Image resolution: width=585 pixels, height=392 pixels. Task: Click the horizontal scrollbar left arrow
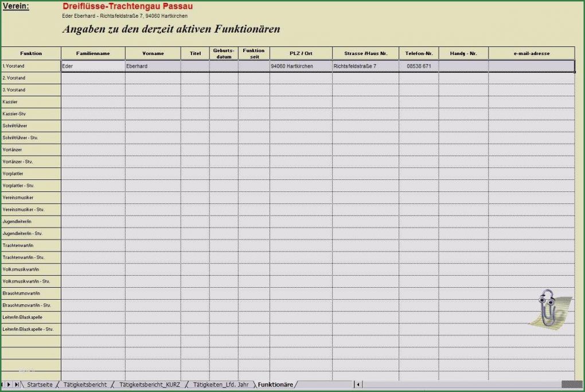point(358,385)
